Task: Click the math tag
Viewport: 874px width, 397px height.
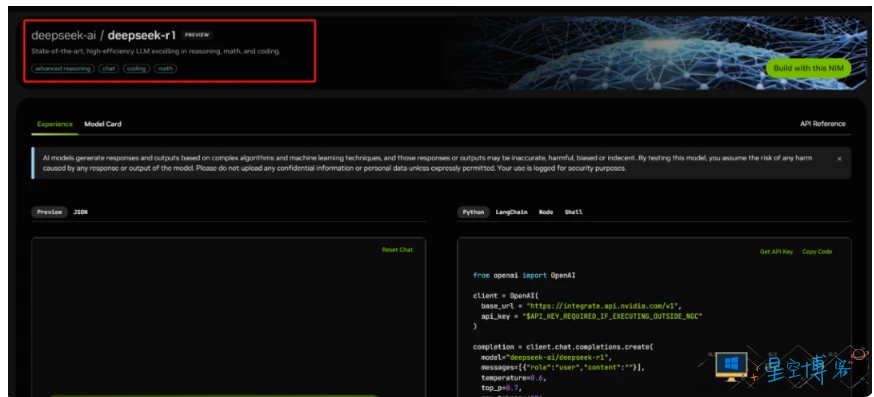Action: tap(166, 69)
